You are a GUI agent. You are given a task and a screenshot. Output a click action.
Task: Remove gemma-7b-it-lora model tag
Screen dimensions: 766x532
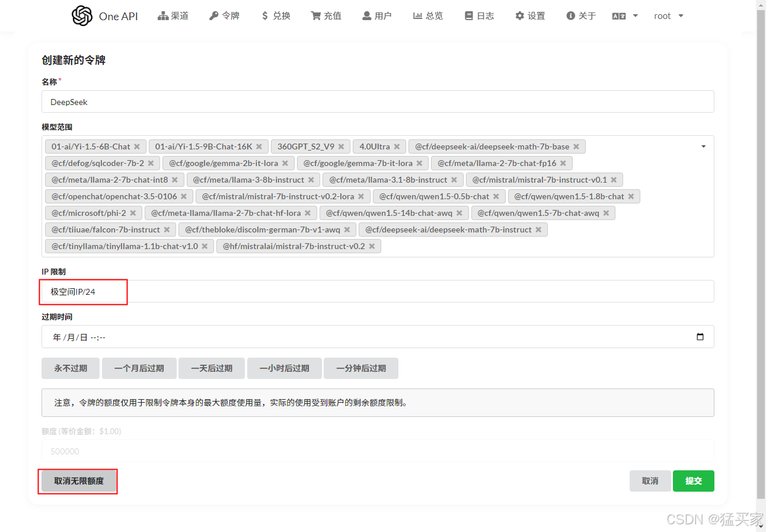(x=419, y=163)
